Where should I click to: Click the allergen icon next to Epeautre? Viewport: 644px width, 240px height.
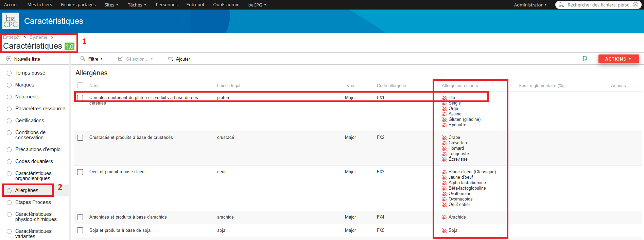click(x=444, y=125)
